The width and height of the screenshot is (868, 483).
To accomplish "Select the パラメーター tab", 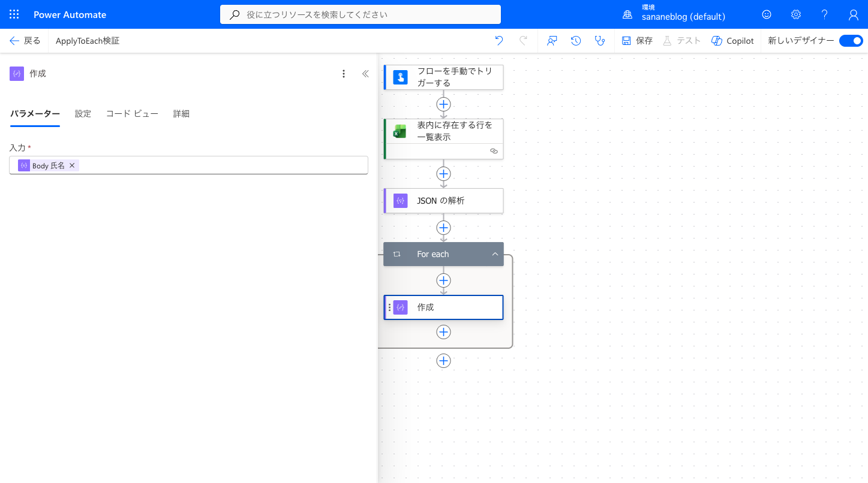I will coord(35,114).
